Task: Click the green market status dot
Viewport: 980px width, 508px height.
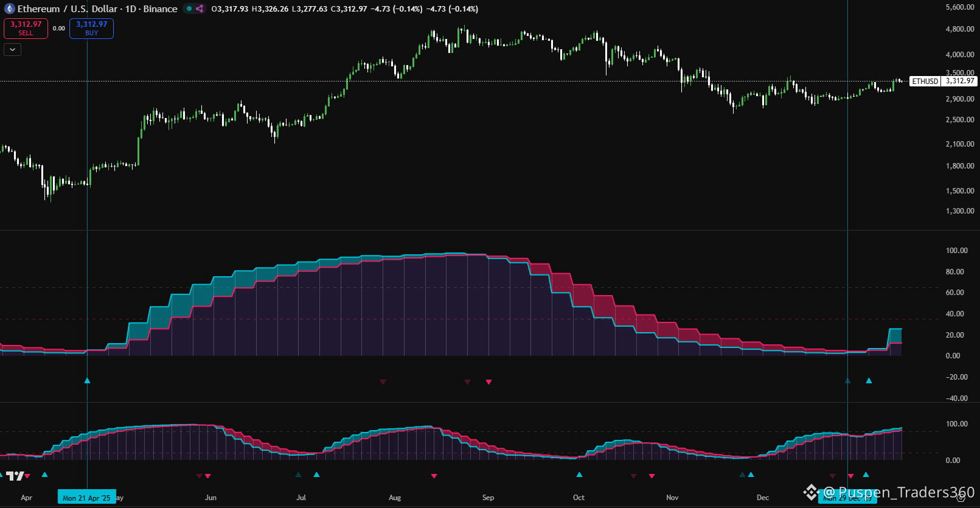Action: [189, 9]
